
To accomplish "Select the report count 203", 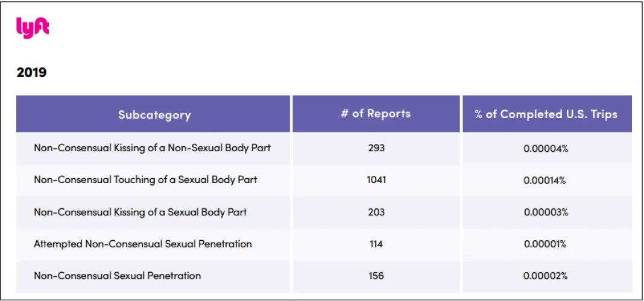I will click(376, 212).
